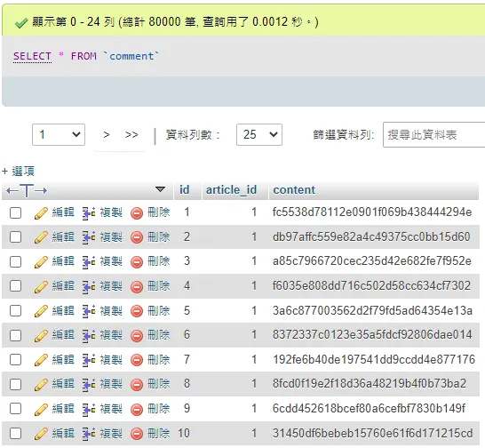Image resolution: width=485 pixels, height=448 pixels.
Task: Toggle full texts with the ←T→ control
Action: coord(27,190)
